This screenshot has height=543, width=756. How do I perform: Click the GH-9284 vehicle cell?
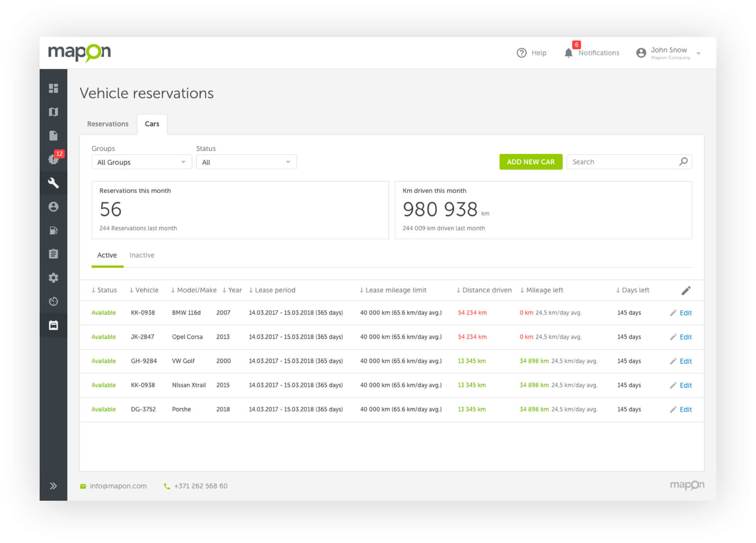coord(144,361)
